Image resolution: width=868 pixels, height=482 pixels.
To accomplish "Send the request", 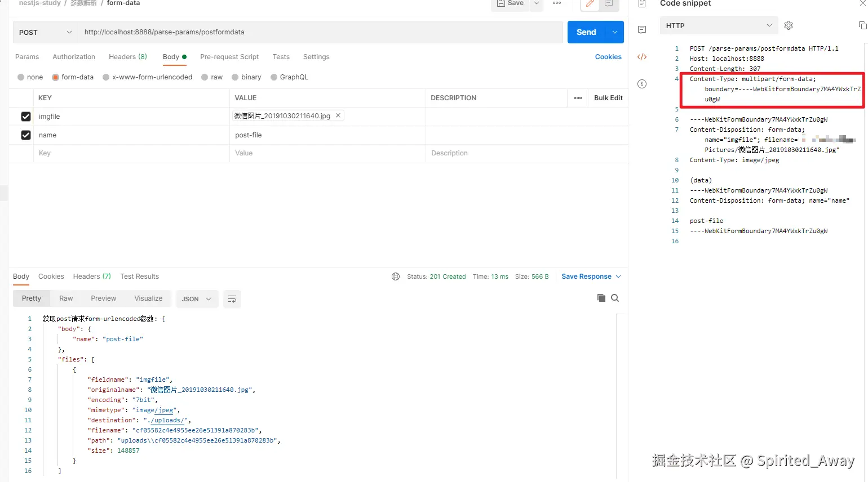I will pos(586,32).
